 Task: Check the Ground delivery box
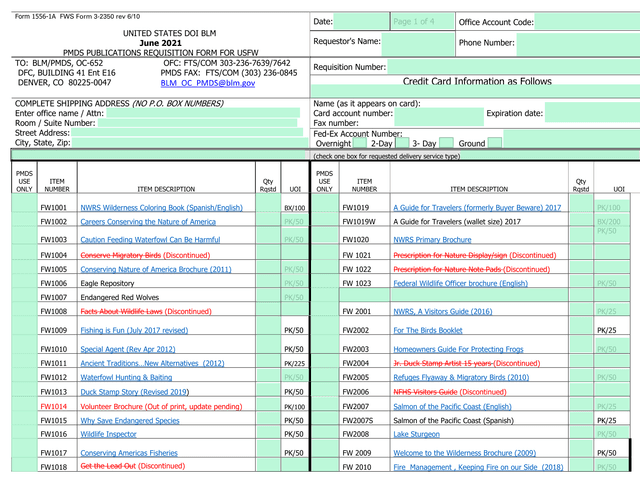click(495, 143)
